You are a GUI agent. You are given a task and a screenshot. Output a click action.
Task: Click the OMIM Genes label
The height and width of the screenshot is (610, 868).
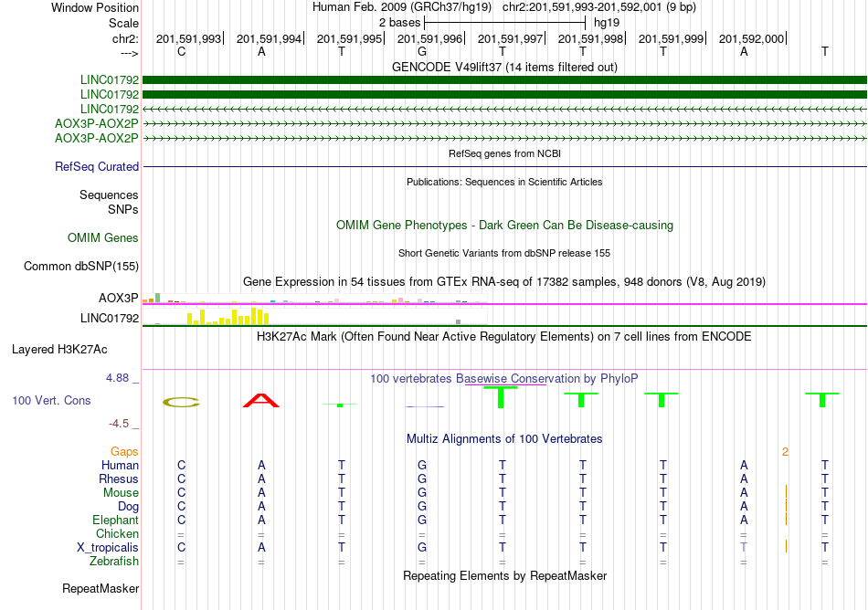[x=103, y=237]
